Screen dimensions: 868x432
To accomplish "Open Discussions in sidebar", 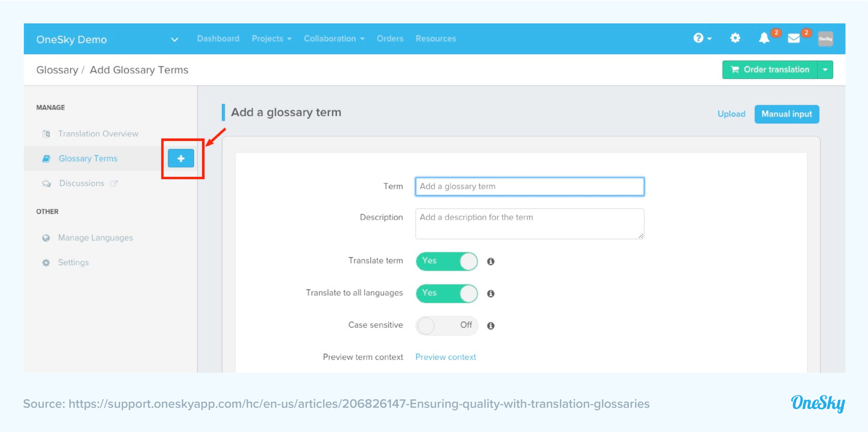I will click(x=82, y=183).
